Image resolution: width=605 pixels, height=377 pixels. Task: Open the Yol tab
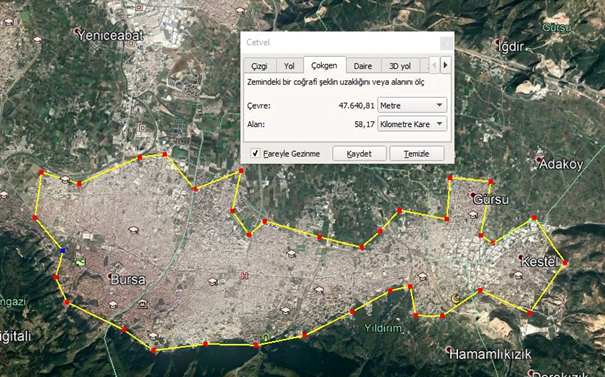point(289,66)
